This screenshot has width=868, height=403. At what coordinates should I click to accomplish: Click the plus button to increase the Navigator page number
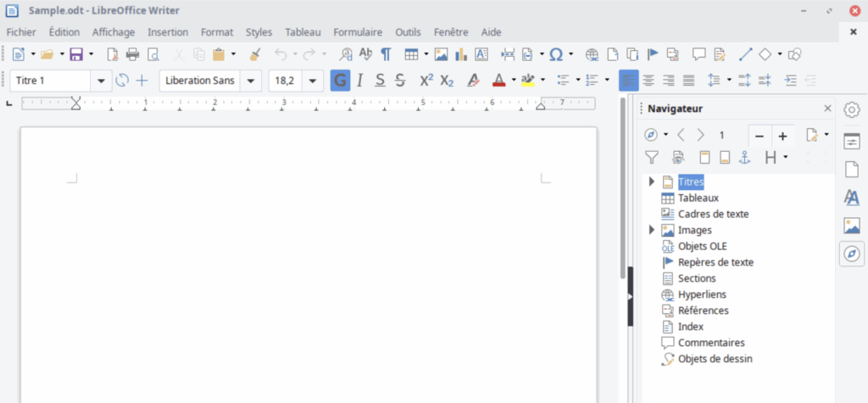click(782, 136)
